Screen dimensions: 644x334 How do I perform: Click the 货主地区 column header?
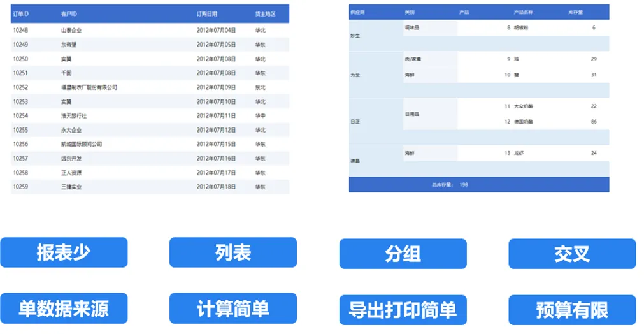point(266,14)
